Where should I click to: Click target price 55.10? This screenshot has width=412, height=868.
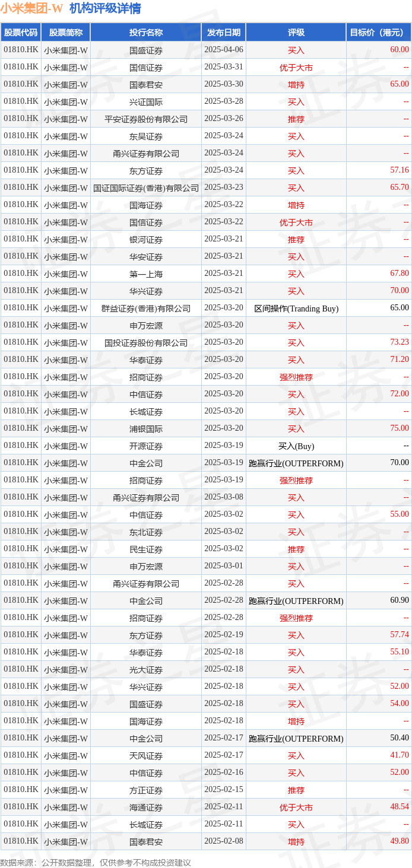400,652
